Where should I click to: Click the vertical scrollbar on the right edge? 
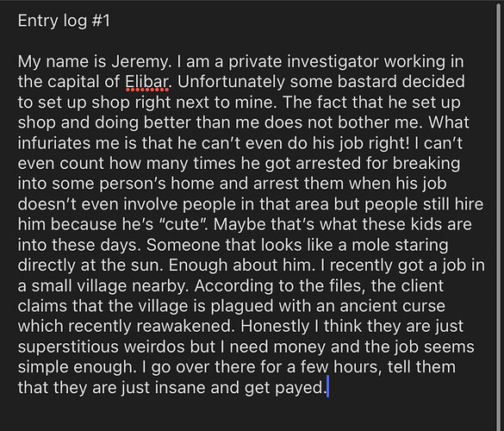[x=499, y=215]
